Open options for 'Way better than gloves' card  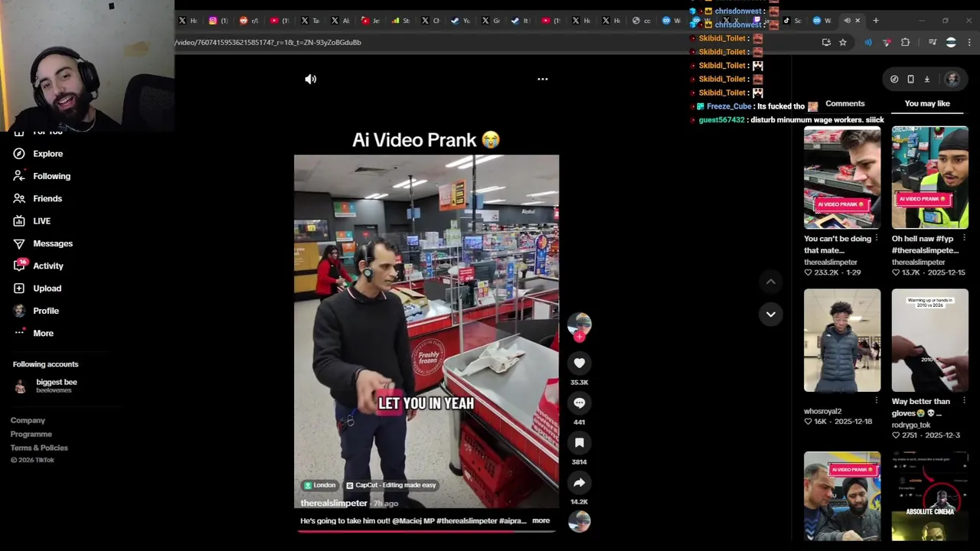[x=964, y=400]
